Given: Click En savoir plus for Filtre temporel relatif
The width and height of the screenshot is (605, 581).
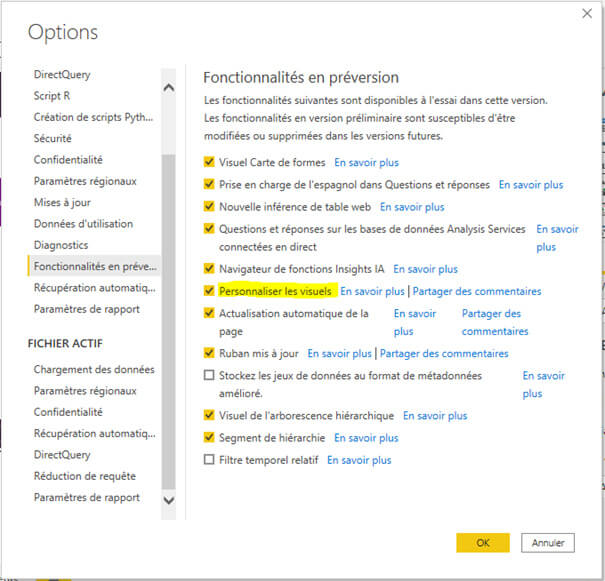Looking at the screenshot, I should tap(359, 460).
